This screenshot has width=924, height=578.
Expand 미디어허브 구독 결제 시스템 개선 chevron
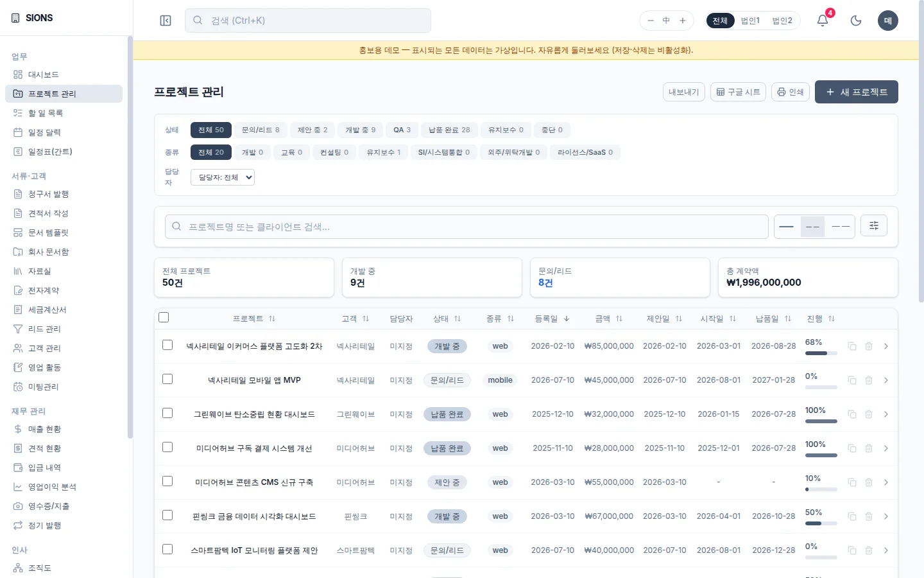tap(886, 448)
